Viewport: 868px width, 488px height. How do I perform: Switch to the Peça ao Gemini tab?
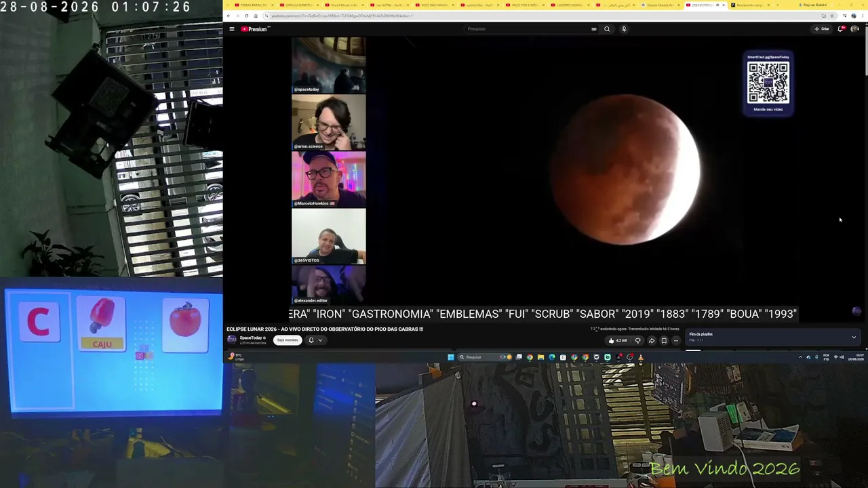pos(814,5)
